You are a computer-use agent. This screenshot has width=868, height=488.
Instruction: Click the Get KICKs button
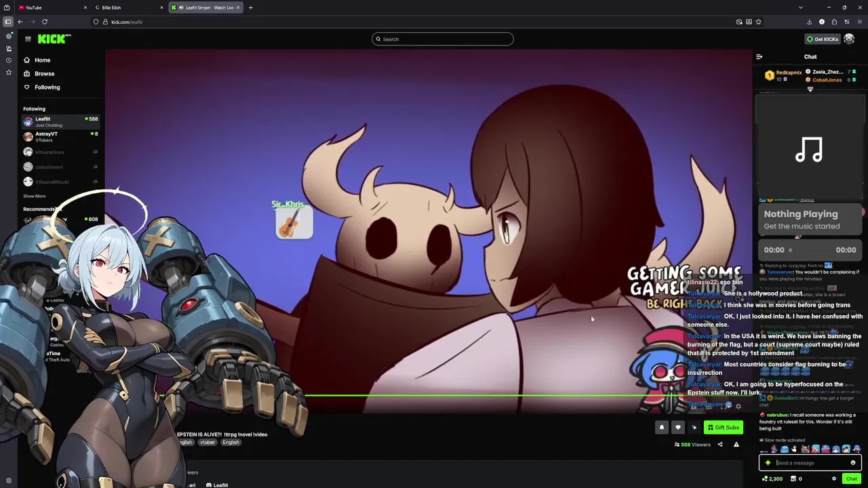point(822,39)
